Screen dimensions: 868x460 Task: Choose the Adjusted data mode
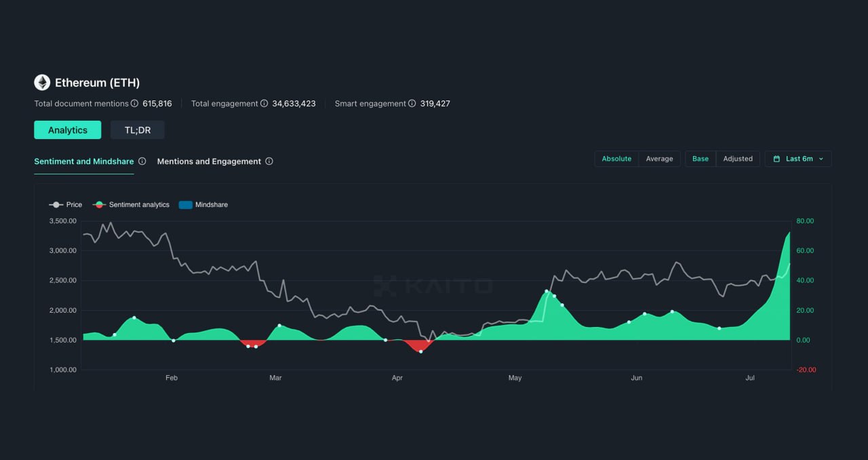click(x=738, y=159)
